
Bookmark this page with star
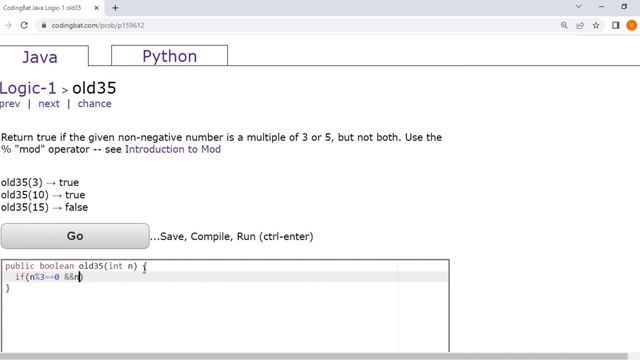pyautogui.click(x=596, y=25)
